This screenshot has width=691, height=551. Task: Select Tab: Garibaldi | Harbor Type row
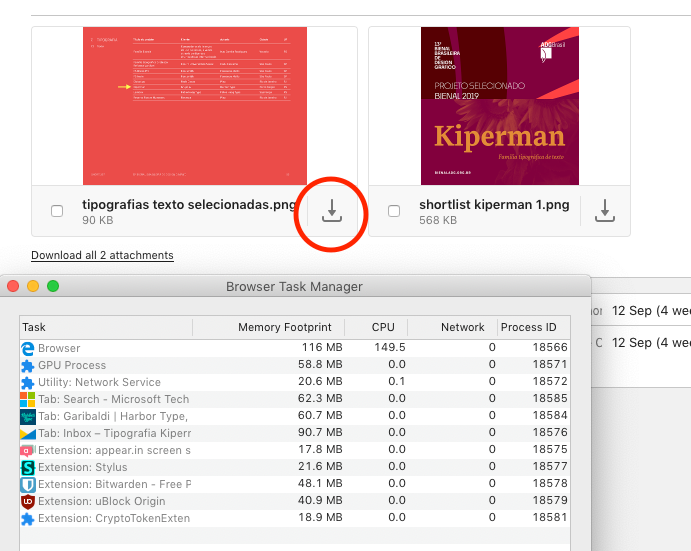tap(295, 416)
